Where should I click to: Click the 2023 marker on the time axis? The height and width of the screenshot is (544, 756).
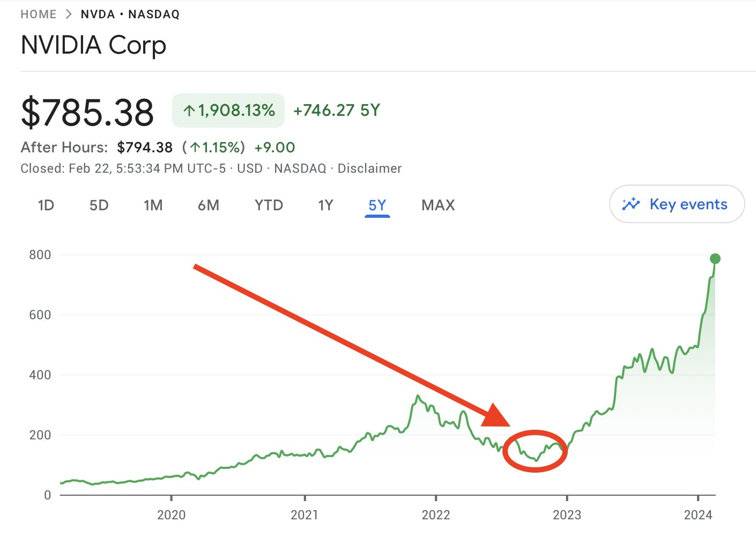[x=567, y=515]
